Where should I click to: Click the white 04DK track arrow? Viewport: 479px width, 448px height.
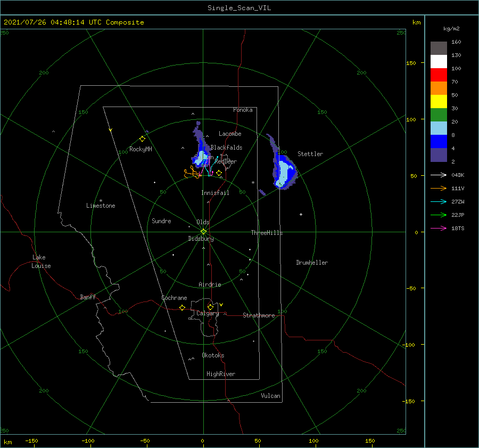439,175
